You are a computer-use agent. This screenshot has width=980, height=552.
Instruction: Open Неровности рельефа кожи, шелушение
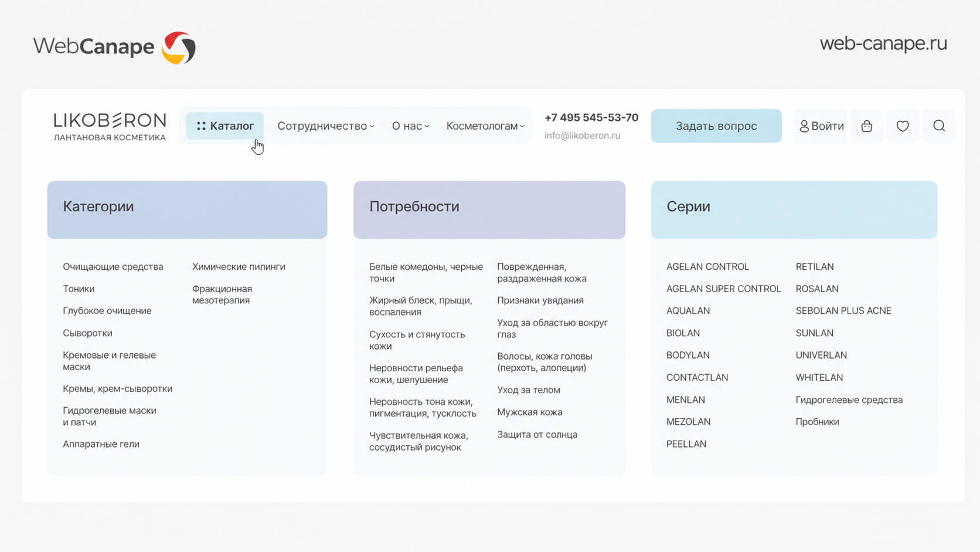tap(416, 374)
